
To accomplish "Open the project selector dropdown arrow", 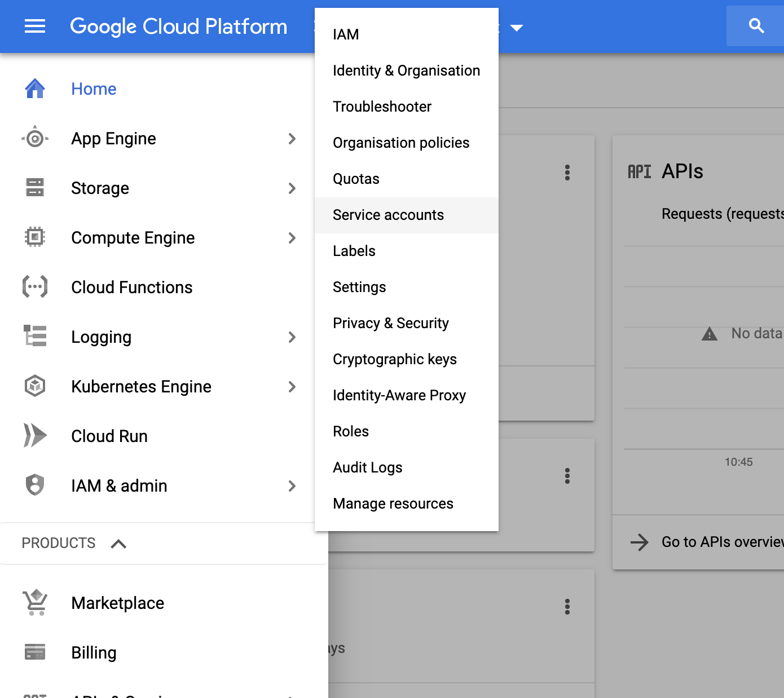I will pyautogui.click(x=517, y=27).
